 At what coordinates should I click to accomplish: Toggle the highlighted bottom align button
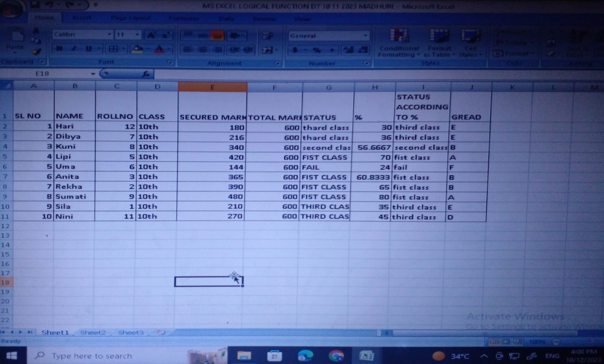pyautogui.click(x=217, y=36)
